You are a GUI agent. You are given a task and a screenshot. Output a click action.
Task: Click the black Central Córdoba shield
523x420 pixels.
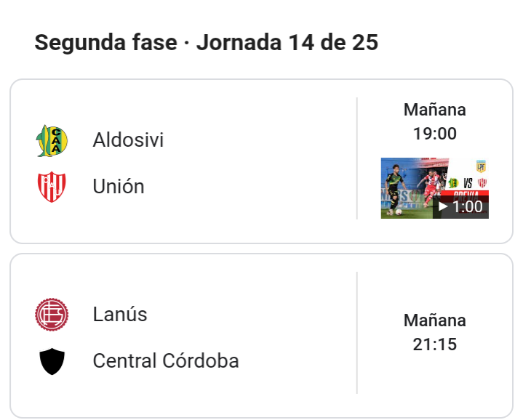click(52, 361)
